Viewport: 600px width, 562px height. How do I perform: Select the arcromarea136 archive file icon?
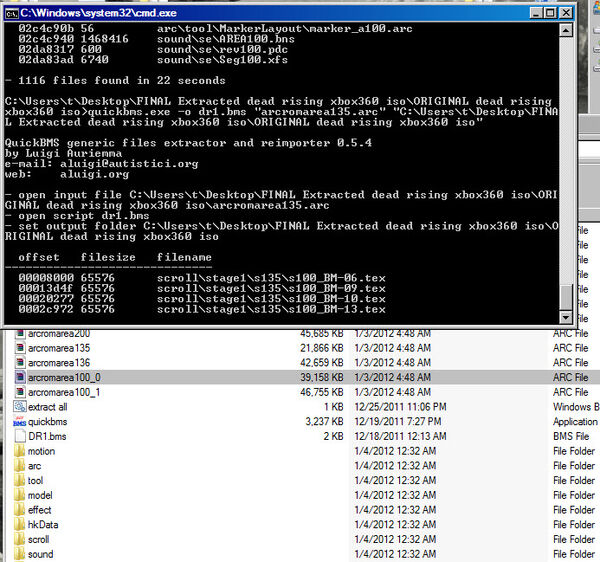20,363
